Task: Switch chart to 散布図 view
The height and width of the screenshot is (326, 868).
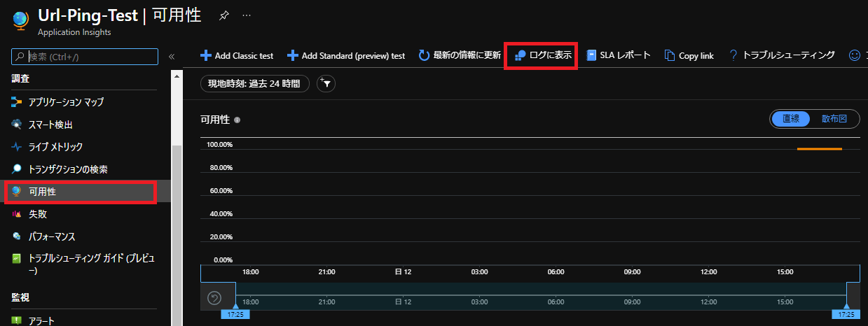Action: pos(834,119)
